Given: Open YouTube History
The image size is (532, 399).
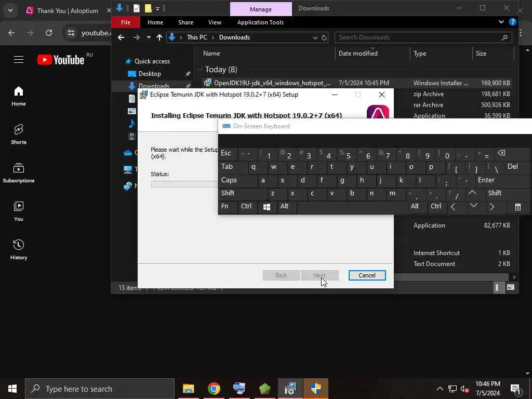Looking at the screenshot, I should coord(19,249).
